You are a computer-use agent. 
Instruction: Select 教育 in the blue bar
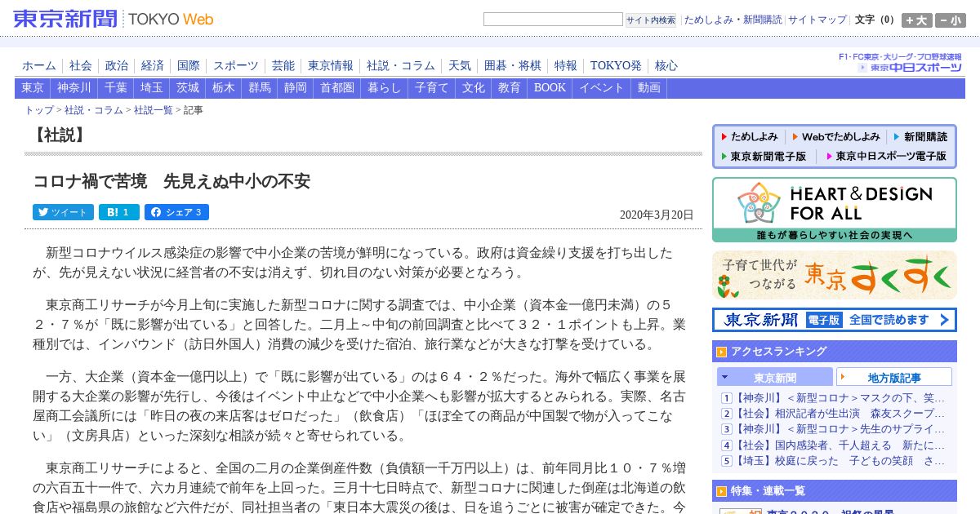(x=510, y=88)
